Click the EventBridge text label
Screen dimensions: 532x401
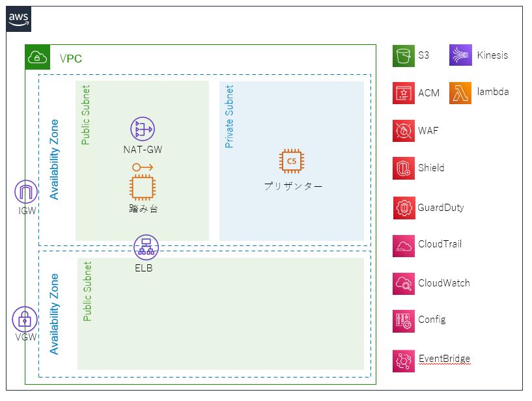(445, 359)
